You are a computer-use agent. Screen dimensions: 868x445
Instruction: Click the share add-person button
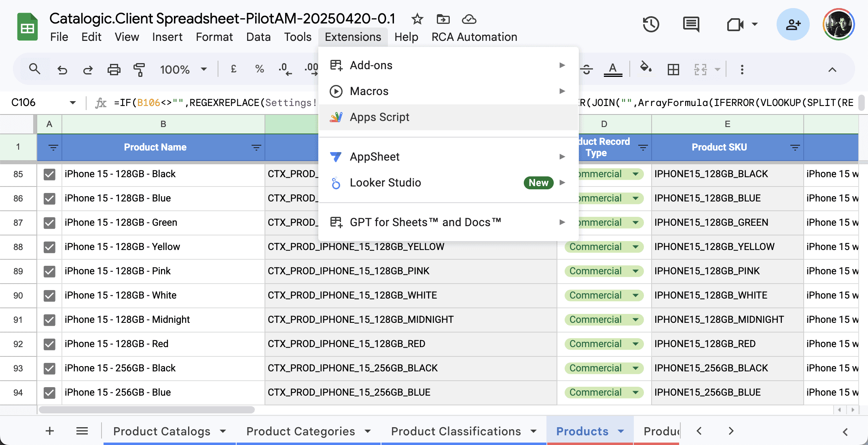[x=793, y=25]
